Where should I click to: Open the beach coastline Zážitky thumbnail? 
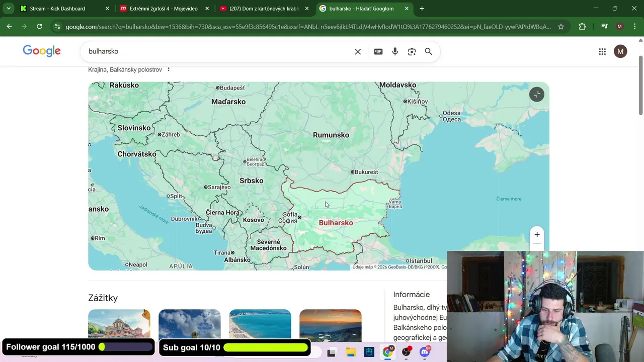[260, 325]
